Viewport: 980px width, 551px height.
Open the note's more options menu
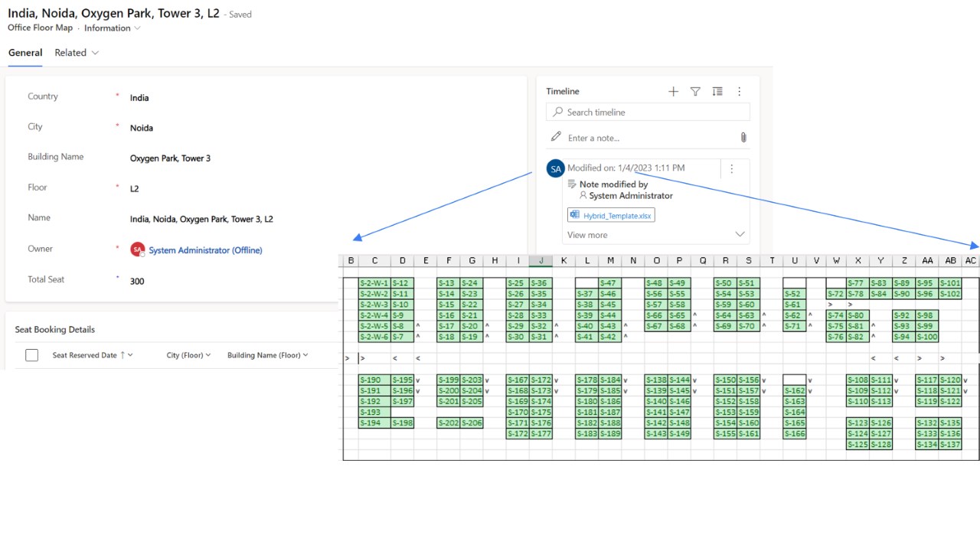732,168
